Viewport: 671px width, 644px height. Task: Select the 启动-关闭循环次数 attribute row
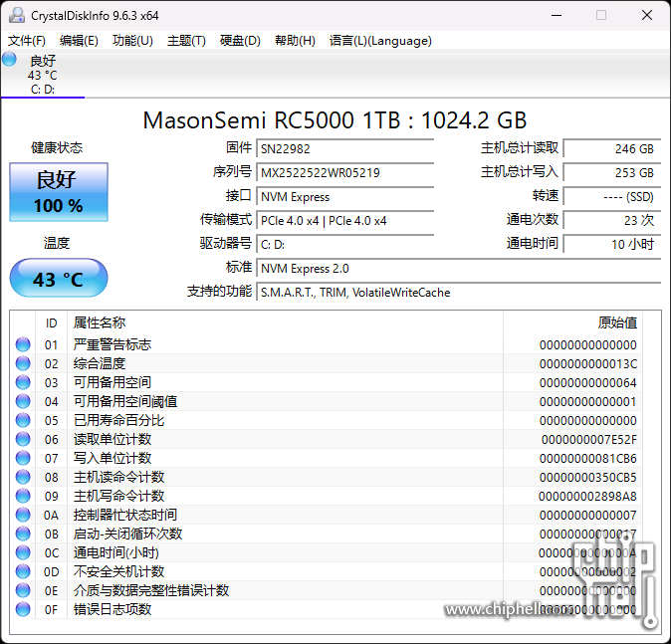point(327,534)
